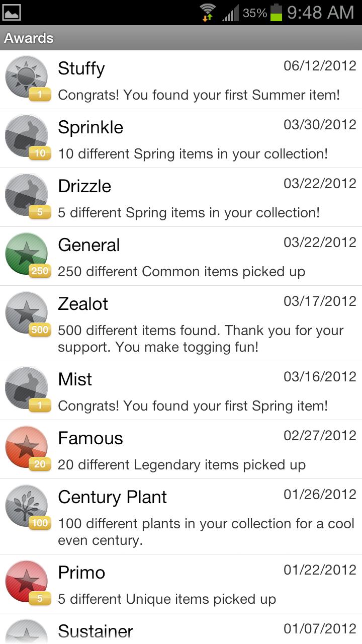Tap the Wi-Fi status icon
This screenshot has height=644, width=362.
tap(208, 12)
